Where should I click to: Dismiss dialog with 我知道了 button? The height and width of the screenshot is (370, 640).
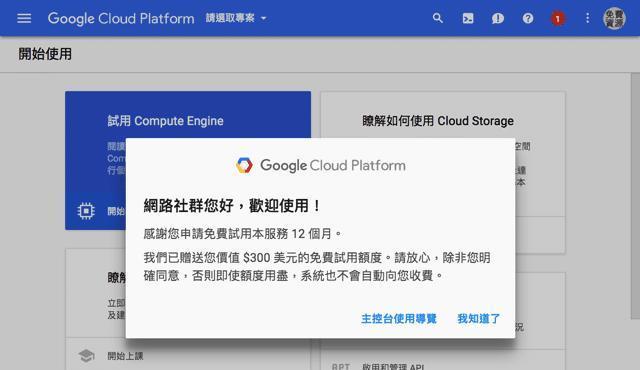click(x=478, y=319)
